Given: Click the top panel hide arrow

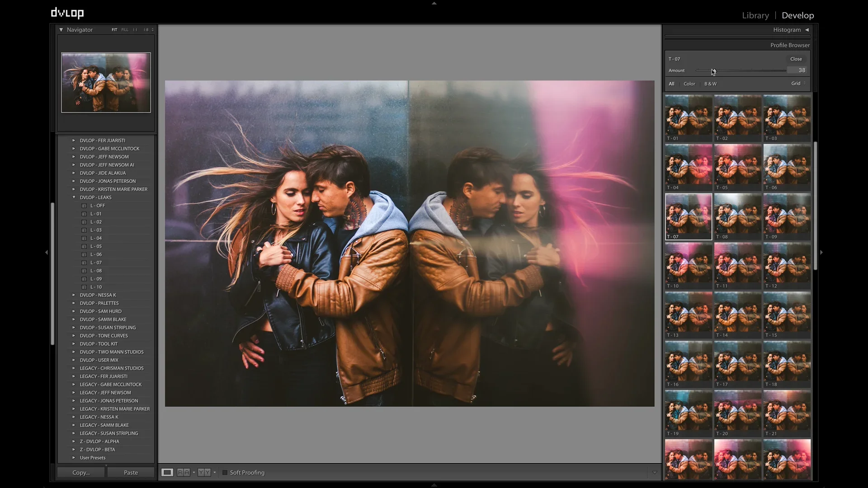Looking at the screenshot, I should tap(434, 3).
